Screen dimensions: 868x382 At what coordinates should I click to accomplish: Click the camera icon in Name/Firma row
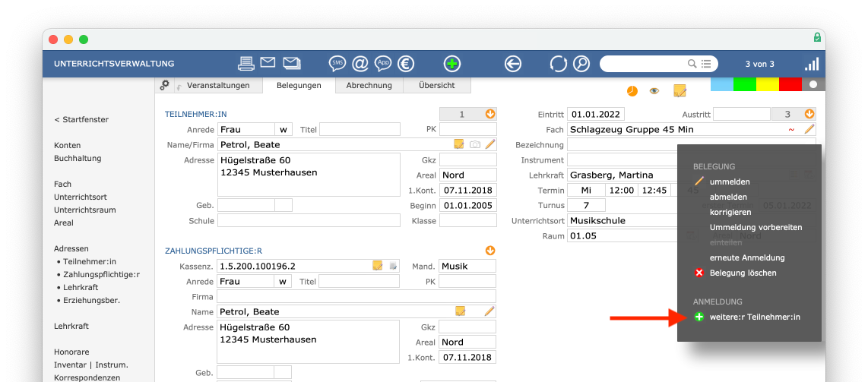[474, 145]
